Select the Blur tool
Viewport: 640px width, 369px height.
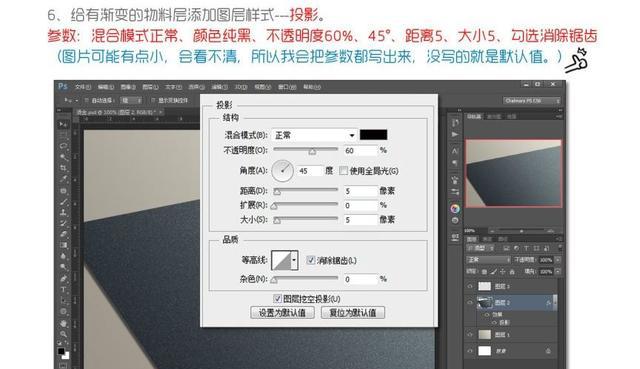pyautogui.click(x=63, y=256)
